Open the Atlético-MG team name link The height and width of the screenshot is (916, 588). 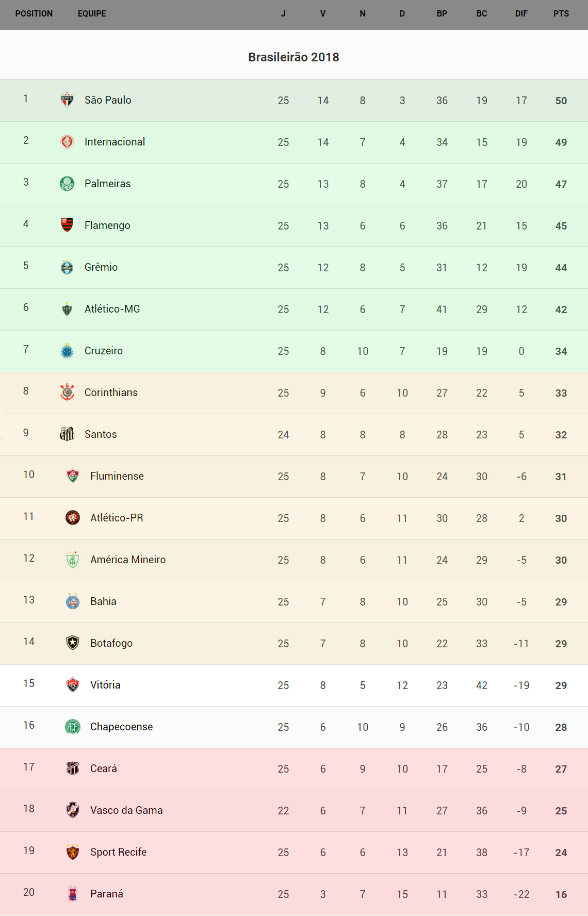pyautogui.click(x=112, y=309)
